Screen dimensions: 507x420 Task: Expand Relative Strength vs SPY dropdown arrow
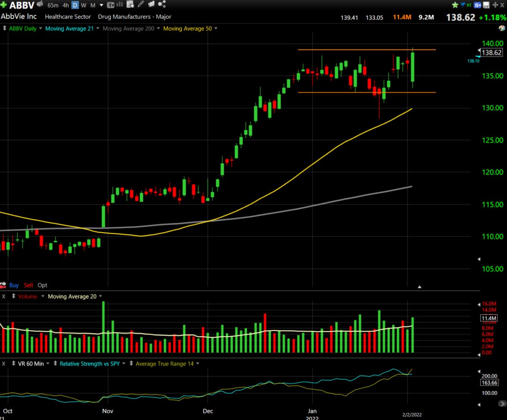click(124, 364)
